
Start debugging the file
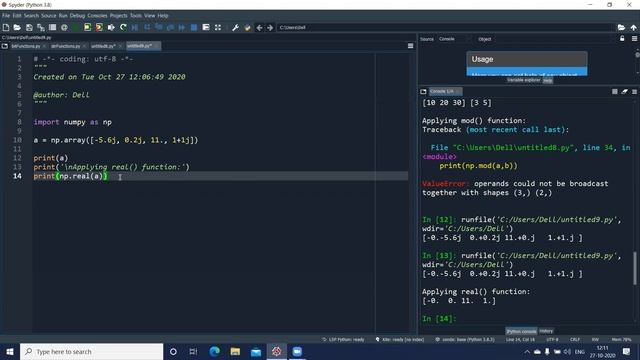135,27
